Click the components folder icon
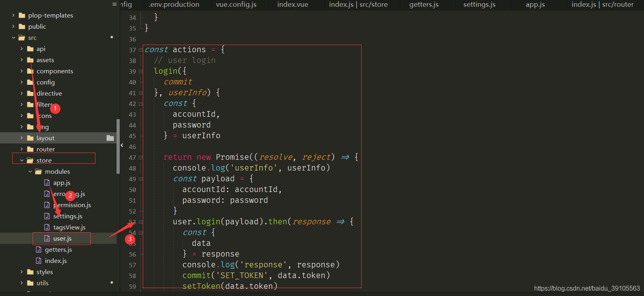Screen dimensions: 644x296 [30, 71]
